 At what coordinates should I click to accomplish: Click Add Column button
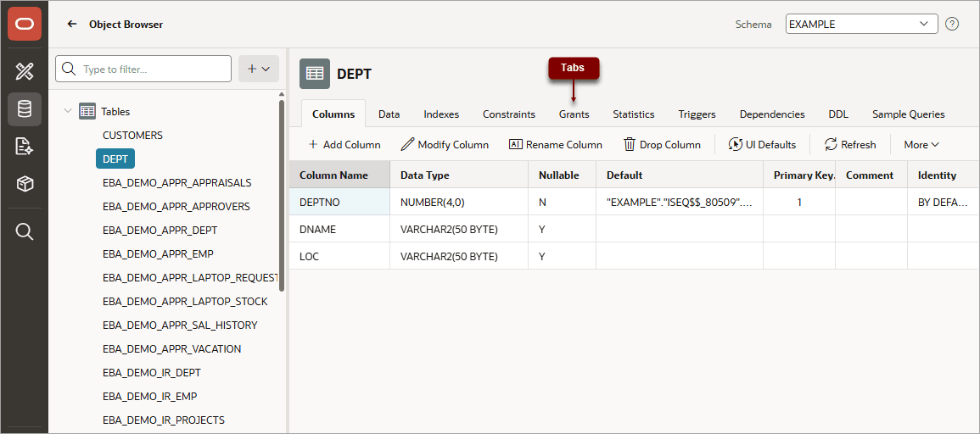pyautogui.click(x=344, y=144)
